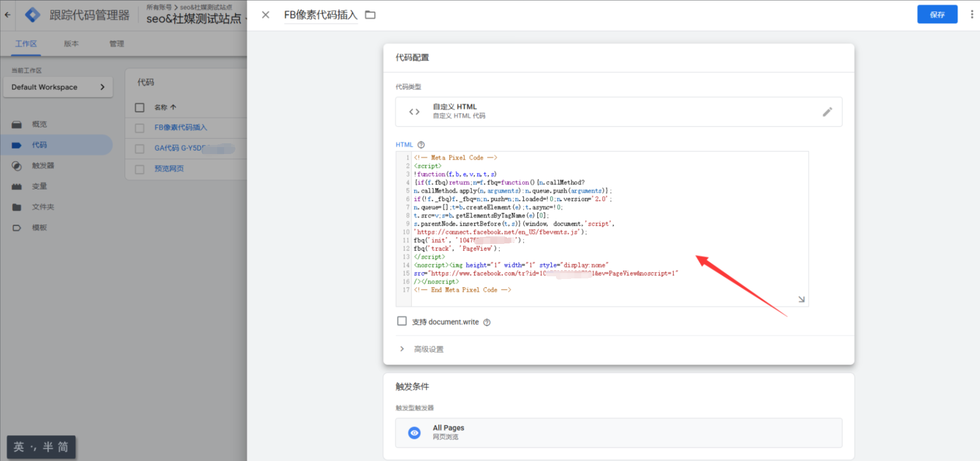This screenshot has width=980, height=461.
Task: Click the HTML help question mark icon
Action: click(x=421, y=145)
